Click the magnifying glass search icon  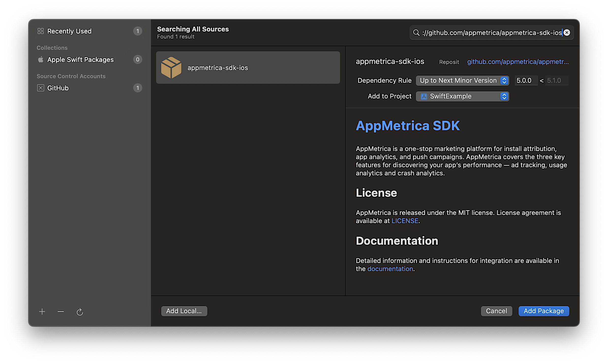(x=416, y=33)
